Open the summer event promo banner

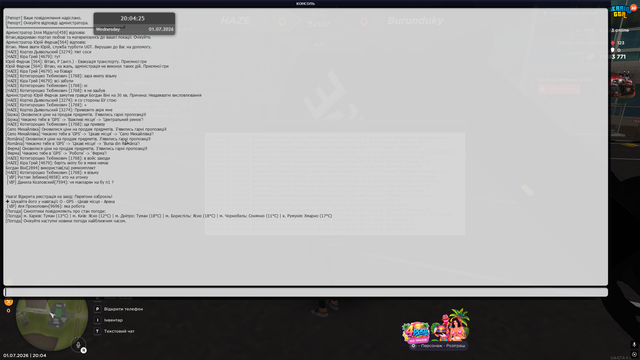436,327
